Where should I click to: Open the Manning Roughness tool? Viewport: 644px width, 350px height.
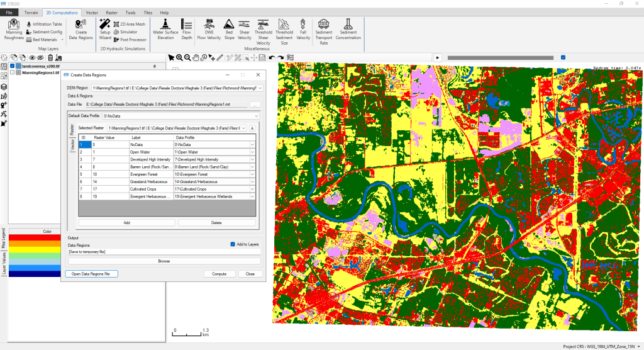14,29
